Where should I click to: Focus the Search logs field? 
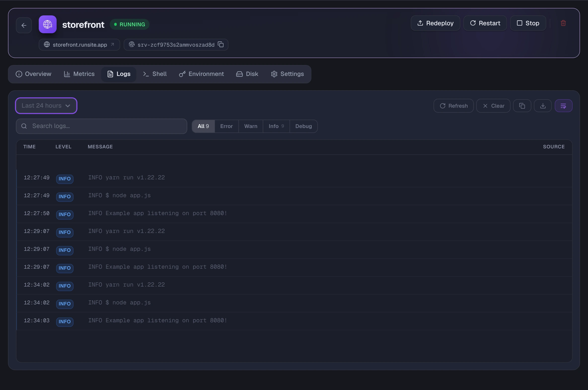point(102,126)
